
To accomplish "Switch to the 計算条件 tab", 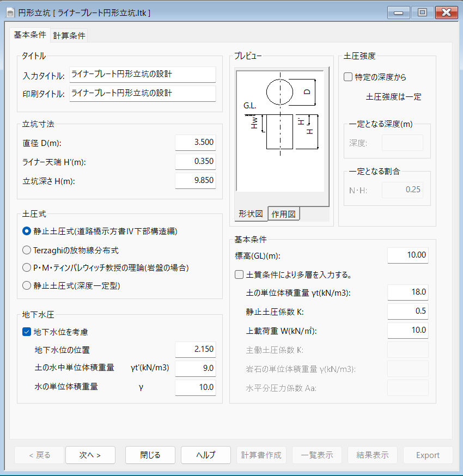I will (69, 36).
